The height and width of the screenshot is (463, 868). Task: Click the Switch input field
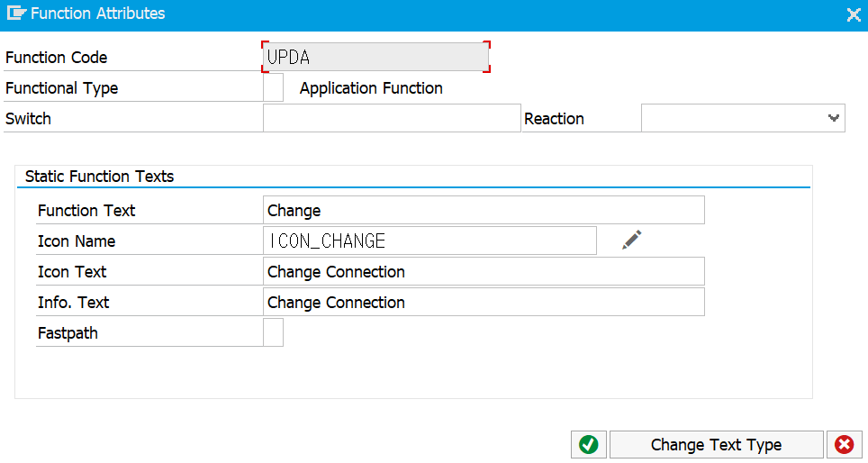(392, 118)
